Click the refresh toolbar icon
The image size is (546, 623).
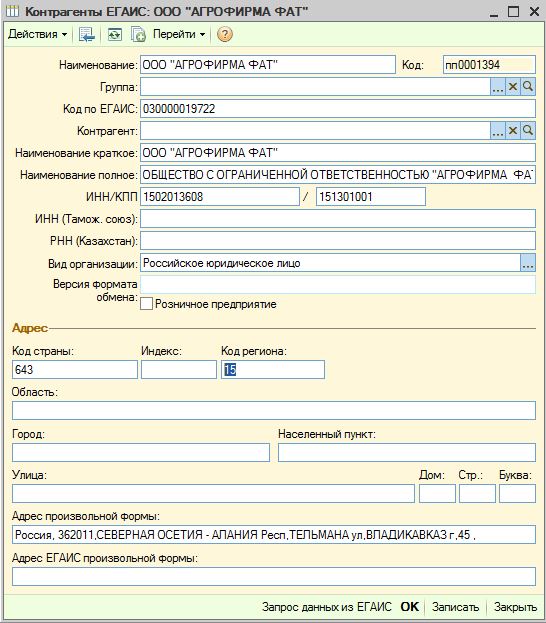(114, 35)
